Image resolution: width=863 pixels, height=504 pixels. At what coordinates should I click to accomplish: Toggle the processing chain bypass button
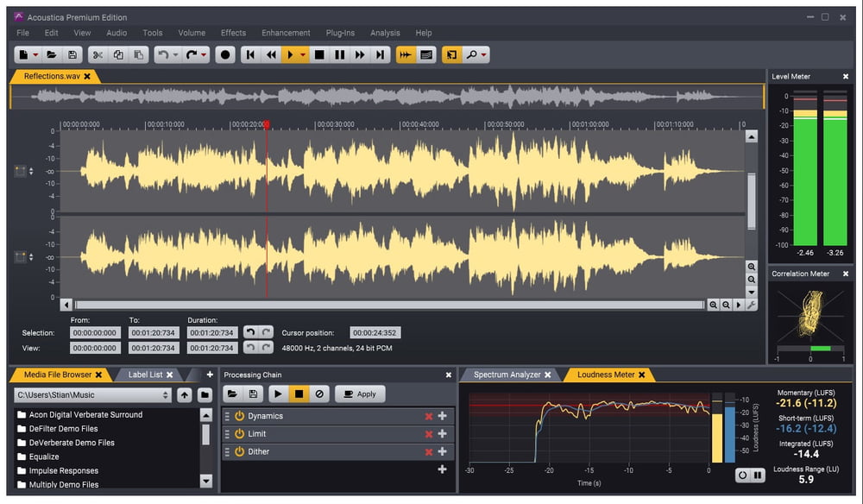pyautogui.click(x=319, y=394)
